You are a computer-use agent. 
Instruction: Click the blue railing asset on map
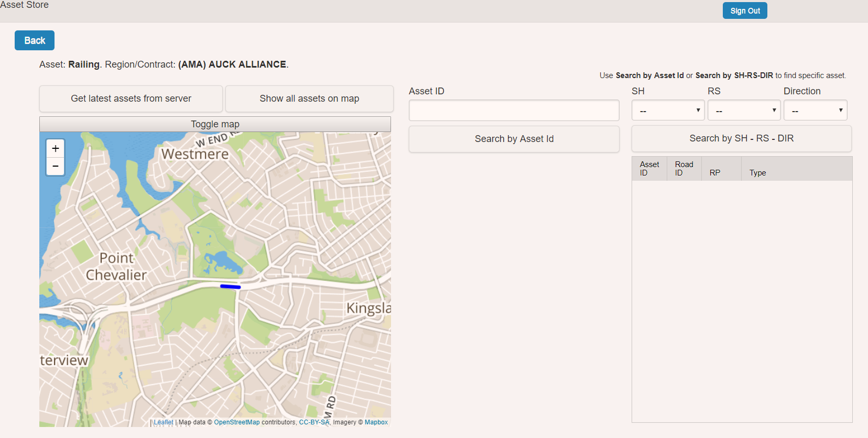(x=231, y=287)
